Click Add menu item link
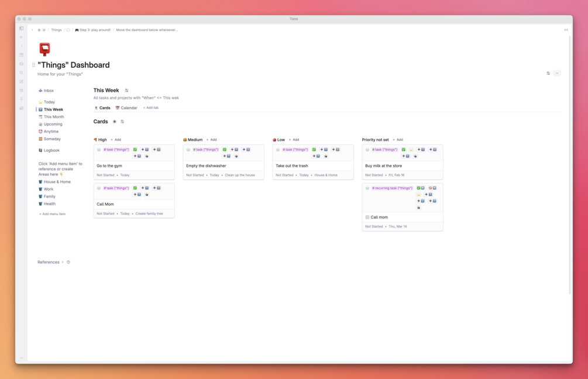Screen dimensions: 588x379 pos(53,214)
